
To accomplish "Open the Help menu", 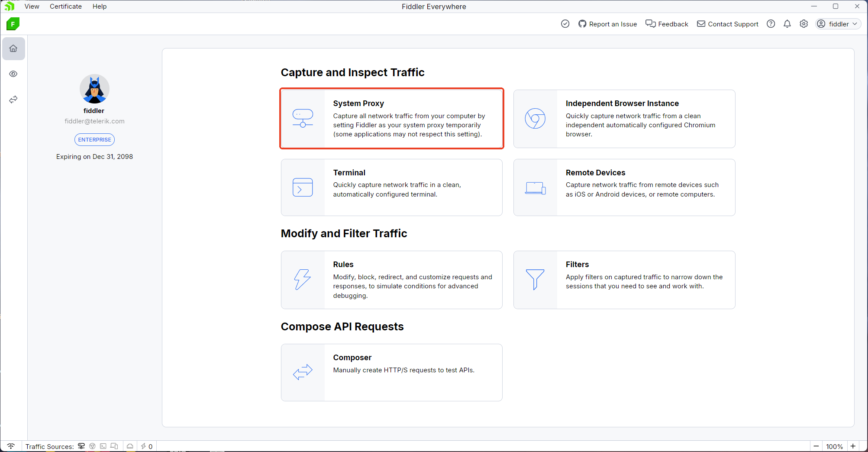I will pos(100,6).
